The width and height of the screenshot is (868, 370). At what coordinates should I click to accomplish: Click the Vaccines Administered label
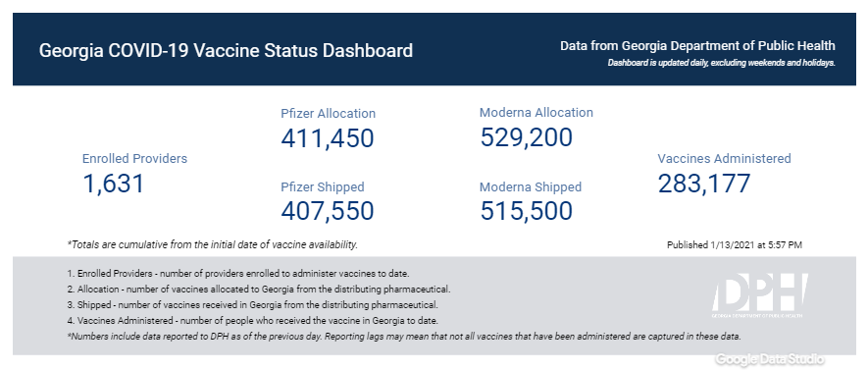[724, 158]
